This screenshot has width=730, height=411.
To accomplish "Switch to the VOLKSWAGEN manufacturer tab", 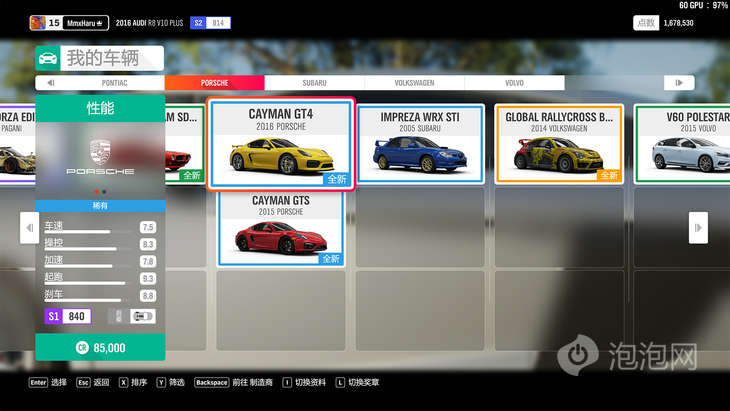I will tap(414, 83).
